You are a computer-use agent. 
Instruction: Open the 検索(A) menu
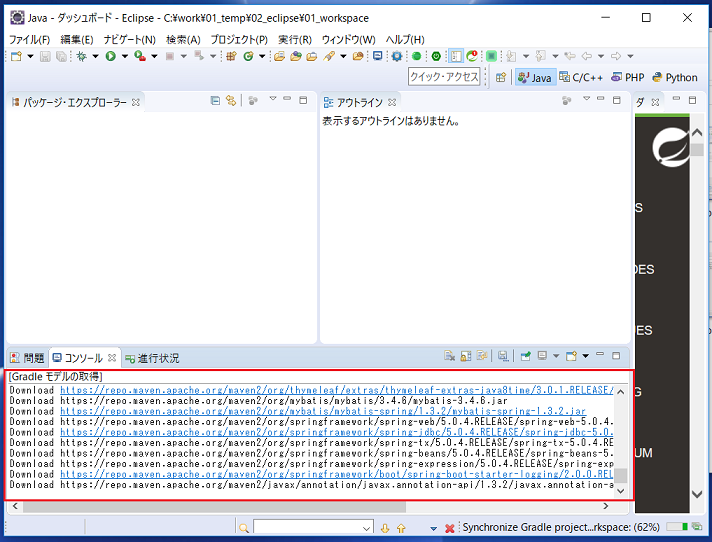click(183, 40)
